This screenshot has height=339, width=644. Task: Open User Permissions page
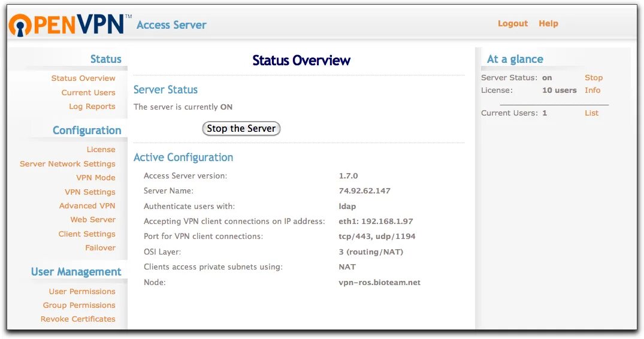point(82,292)
